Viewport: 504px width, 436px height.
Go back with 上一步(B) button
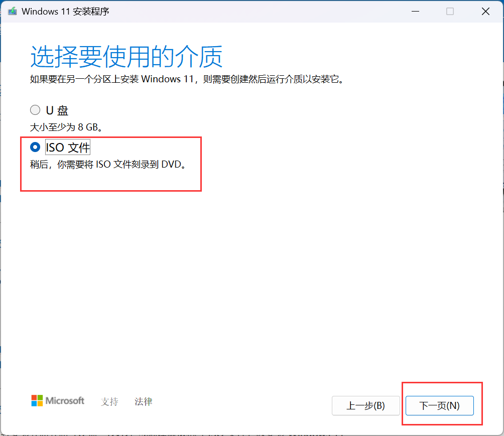click(x=366, y=405)
